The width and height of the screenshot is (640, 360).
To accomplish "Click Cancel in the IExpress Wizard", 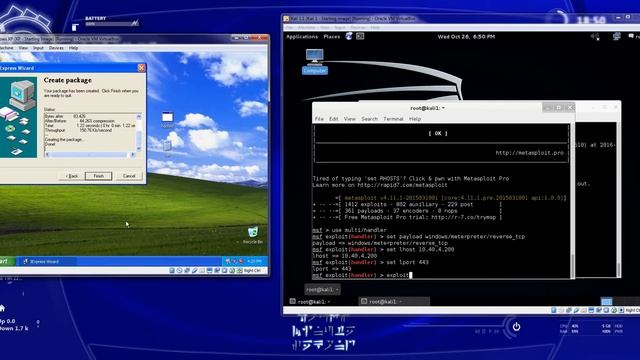I will coord(129,176).
